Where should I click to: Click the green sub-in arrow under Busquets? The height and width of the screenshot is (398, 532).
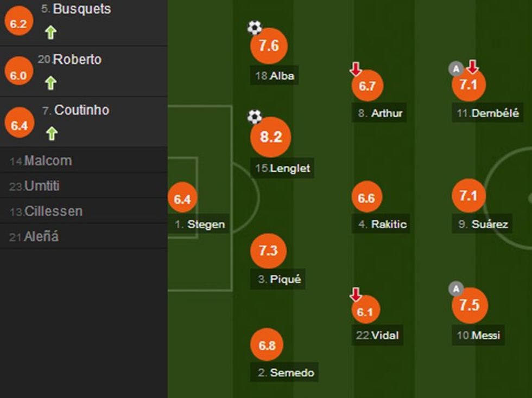tap(50, 33)
